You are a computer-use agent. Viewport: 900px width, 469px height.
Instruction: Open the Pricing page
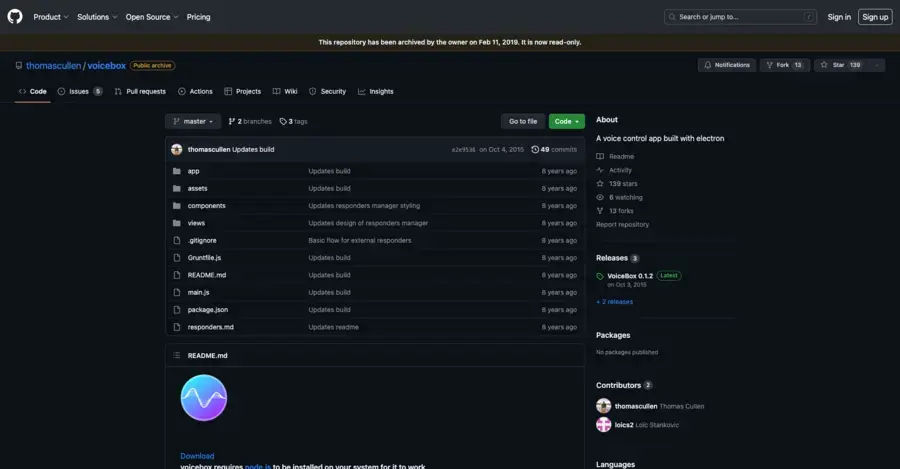pyautogui.click(x=199, y=17)
